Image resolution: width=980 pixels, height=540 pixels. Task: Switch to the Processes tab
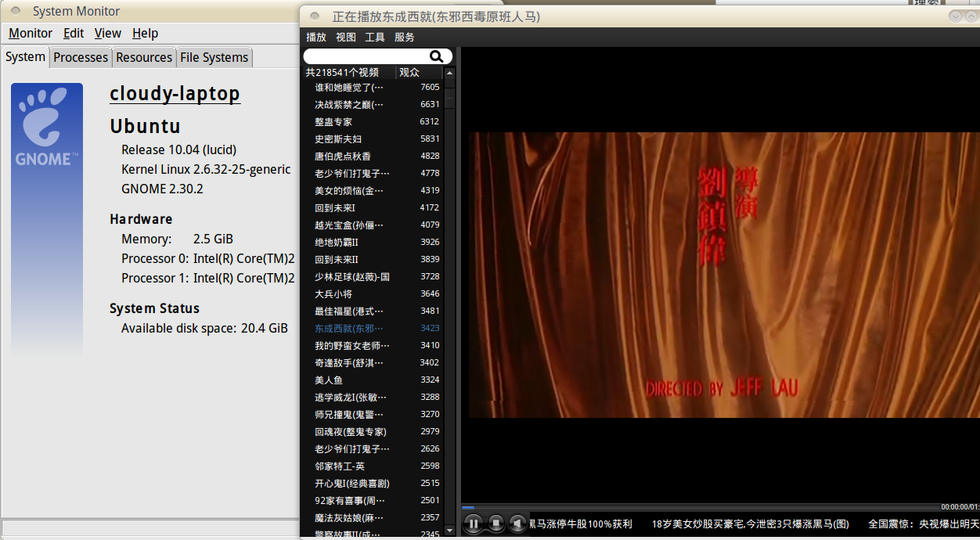pos(81,57)
